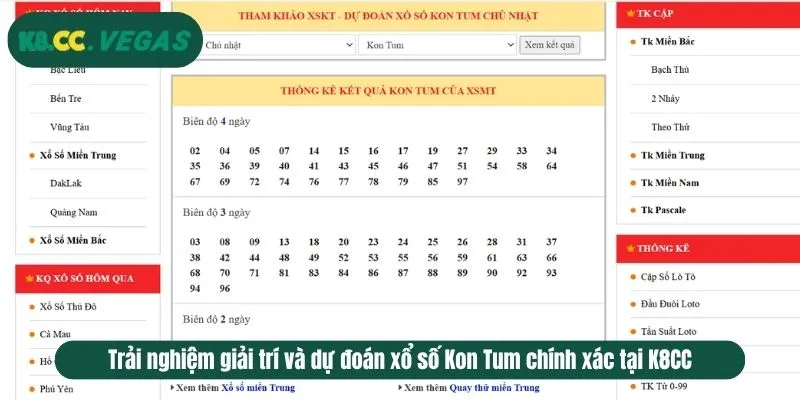This screenshot has width=800, height=400.
Task: Click the Xem kết quả button
Action: click(549, 45)
